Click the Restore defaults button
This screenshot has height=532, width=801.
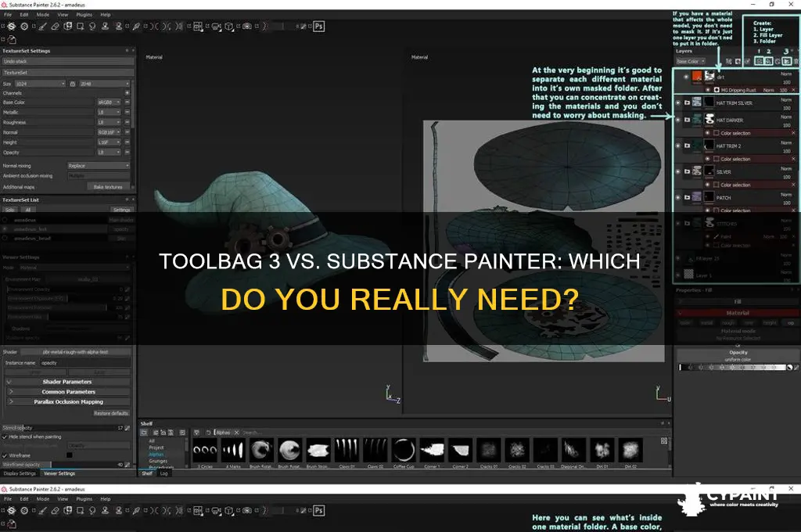111,413
